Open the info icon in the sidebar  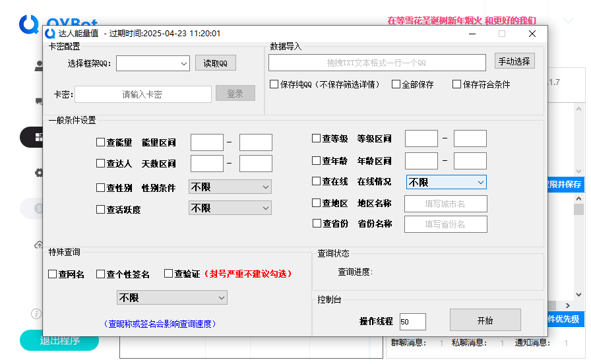(36, 313)
